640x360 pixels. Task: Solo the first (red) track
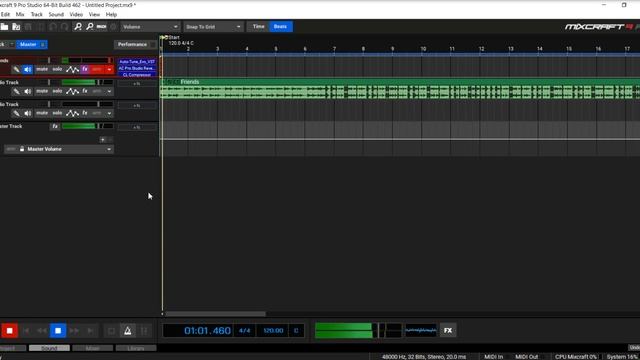57,69
